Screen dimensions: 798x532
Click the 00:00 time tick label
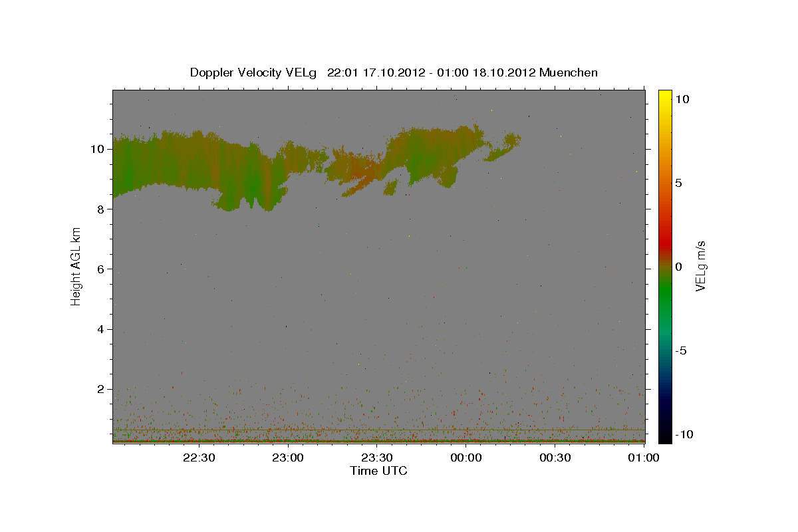pyautogui.click(x=466, y=458)
